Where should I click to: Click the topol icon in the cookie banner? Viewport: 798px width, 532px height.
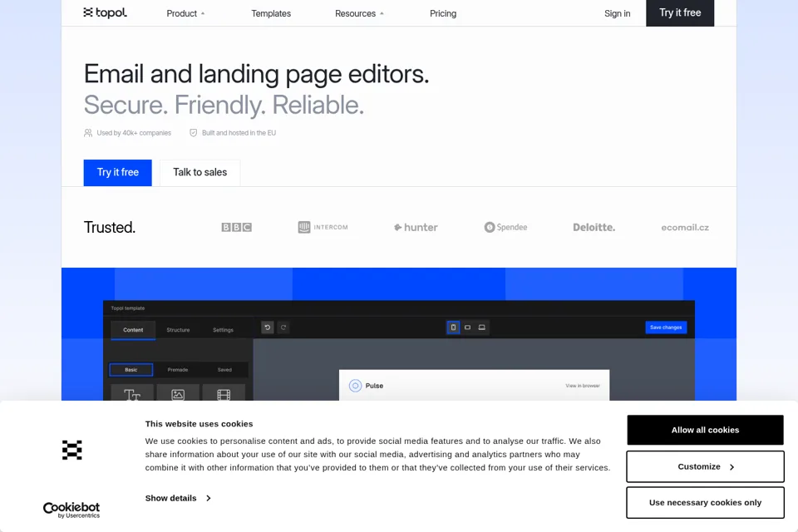(x=71, y=450)
